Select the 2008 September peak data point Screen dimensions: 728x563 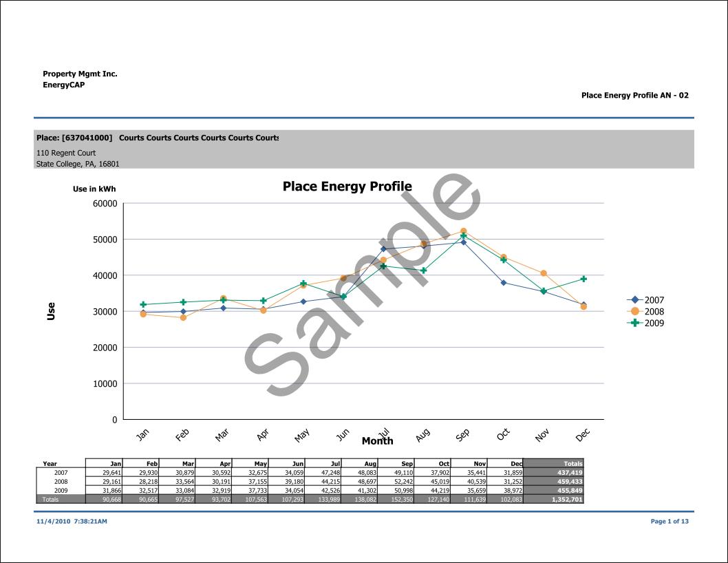click(463, 231)
